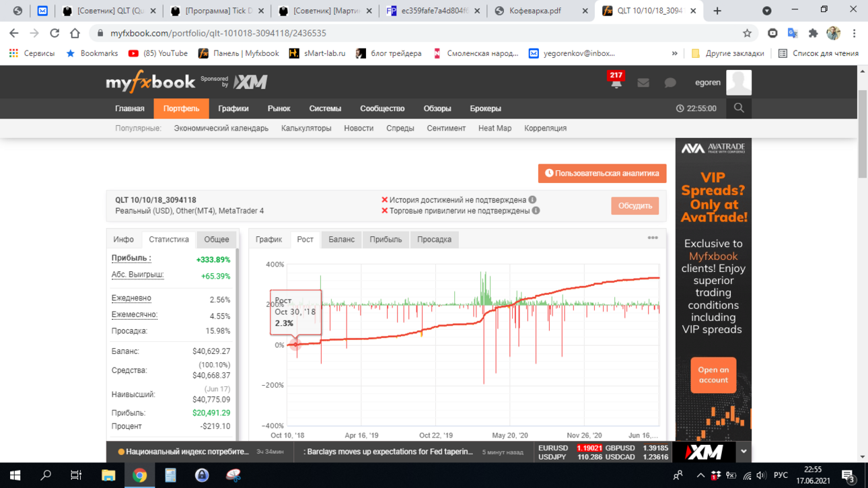868x488 pixels.
Task: Open the chat bubble icon in header
Action: 670,83
